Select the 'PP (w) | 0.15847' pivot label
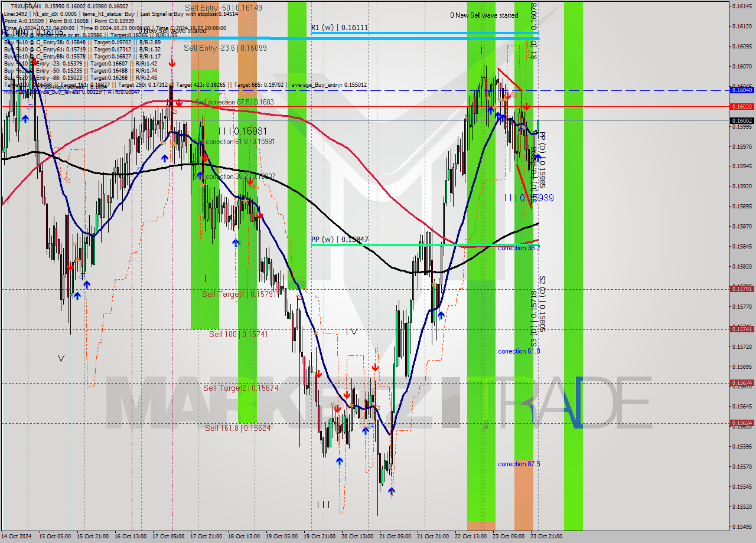Screen dimensions: 756x543 (340, 240)
